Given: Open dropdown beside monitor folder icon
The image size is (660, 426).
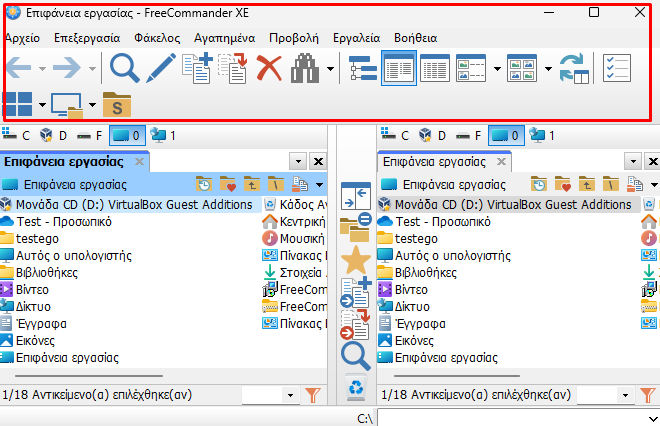Looking at the screenshot, I should (x=92, y=105).
